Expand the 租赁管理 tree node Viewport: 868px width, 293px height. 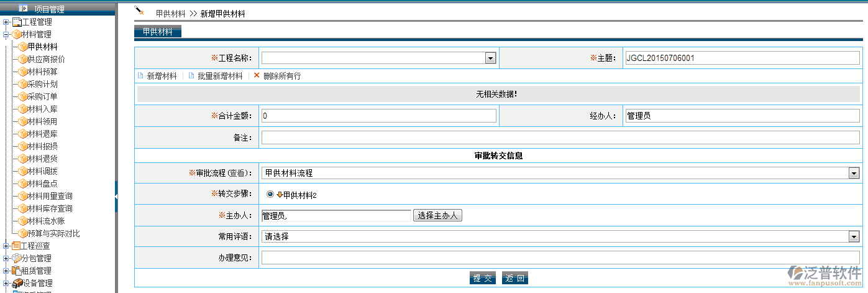(6, 271)
